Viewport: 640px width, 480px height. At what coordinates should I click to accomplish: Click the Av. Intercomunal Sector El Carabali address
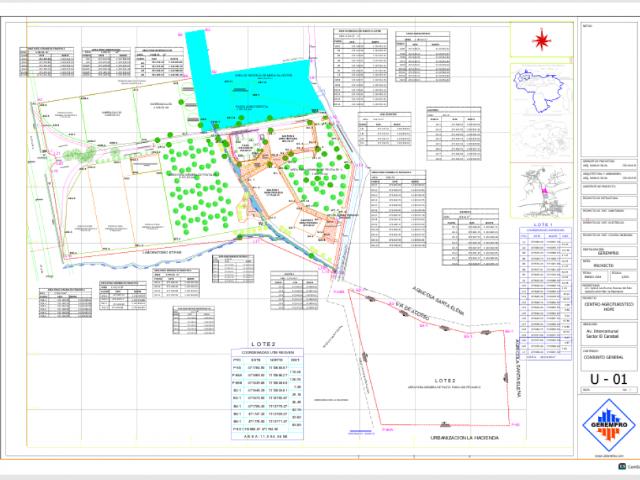(x=602, y=334)
